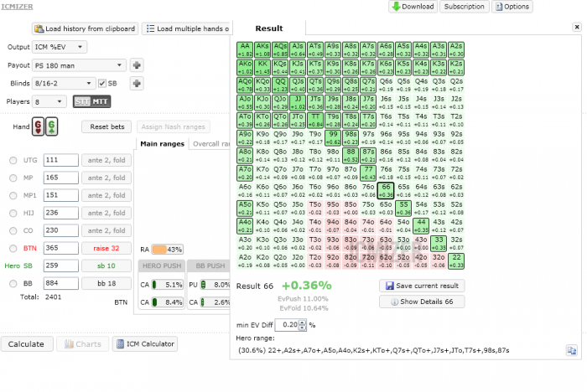This screenshot has height=392, width=587.
Task: Select the HIJ radio button
Action: (x=13, y=214)
